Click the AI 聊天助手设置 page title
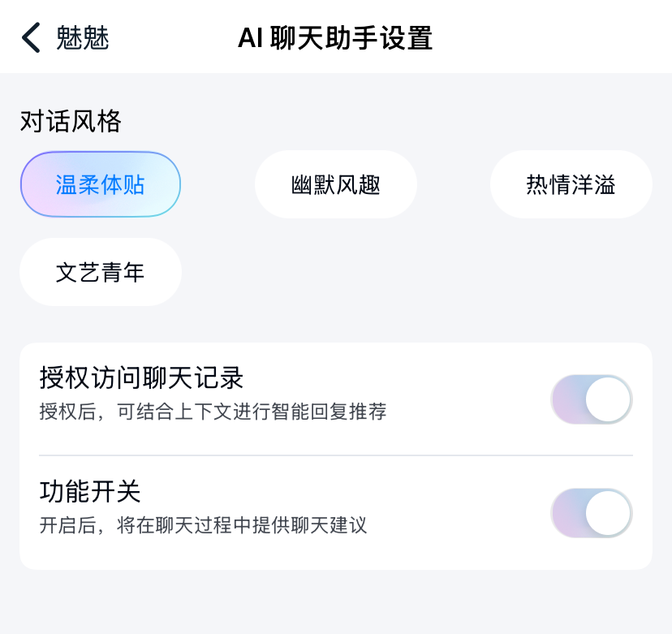This screenshot has width=672, height=634. (335, 38)
